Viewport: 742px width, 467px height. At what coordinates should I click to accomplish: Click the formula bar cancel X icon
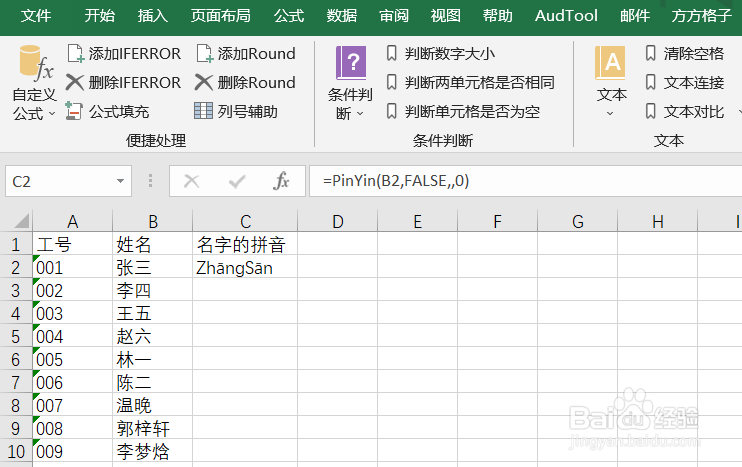click(x=192, y=181)
